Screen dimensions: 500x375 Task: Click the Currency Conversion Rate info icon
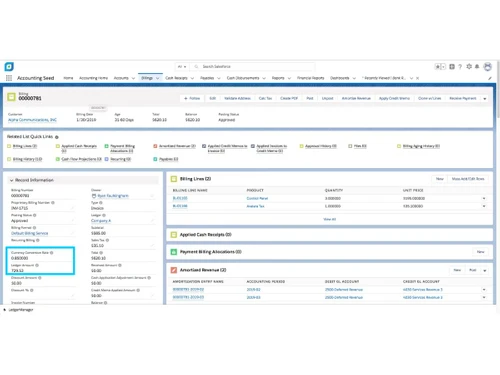pos(51,253)
